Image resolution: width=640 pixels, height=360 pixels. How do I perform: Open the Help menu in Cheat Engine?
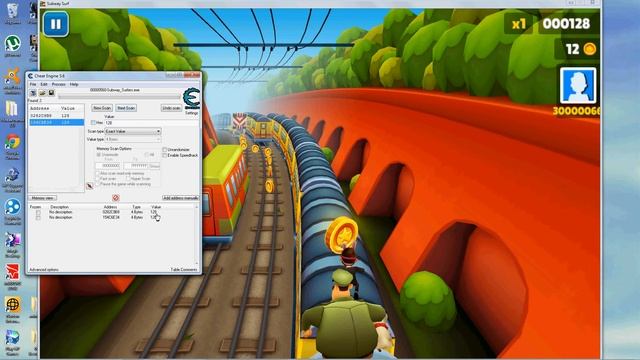[74, 84]
